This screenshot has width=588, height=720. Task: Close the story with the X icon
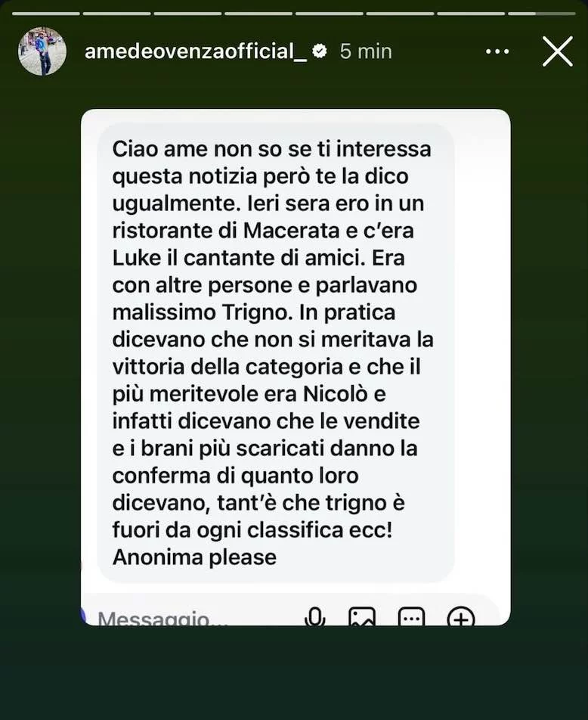point(557,51)
